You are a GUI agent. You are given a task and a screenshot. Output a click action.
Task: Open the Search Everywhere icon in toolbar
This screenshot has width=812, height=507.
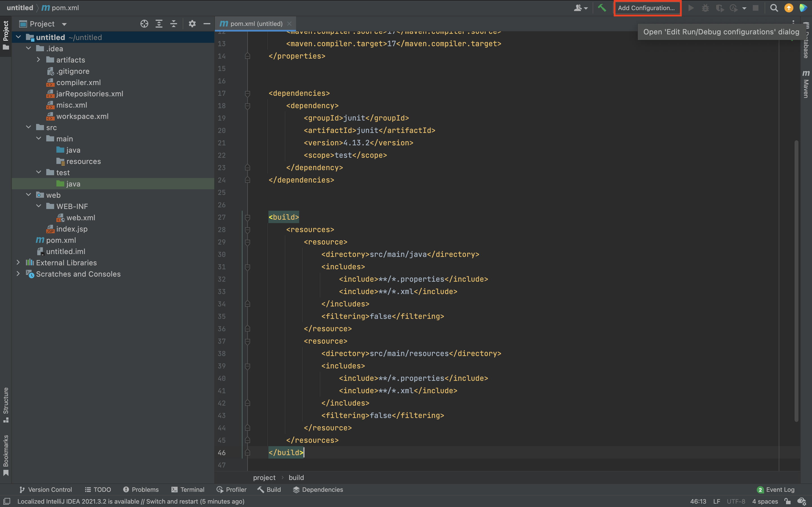[x=774, y=8]
